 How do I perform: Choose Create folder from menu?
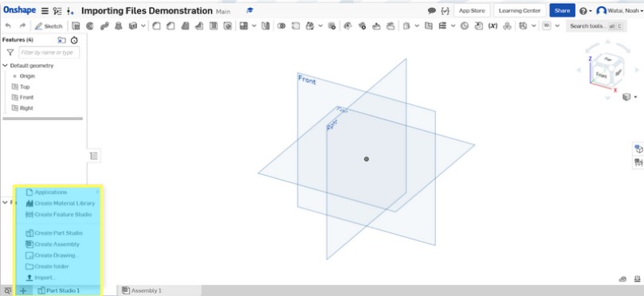pyautogui.click(x=47, y=266)
